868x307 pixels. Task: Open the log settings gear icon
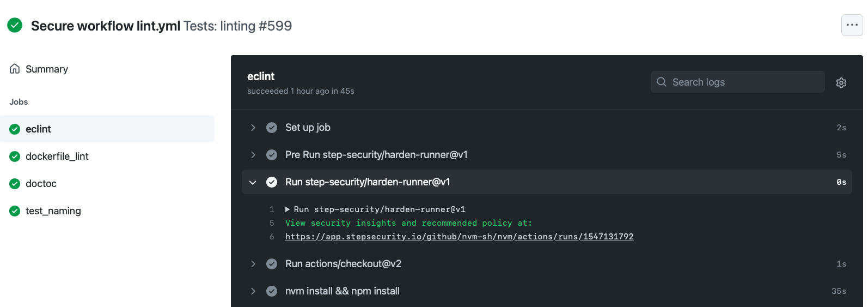(x=841, y=83)
